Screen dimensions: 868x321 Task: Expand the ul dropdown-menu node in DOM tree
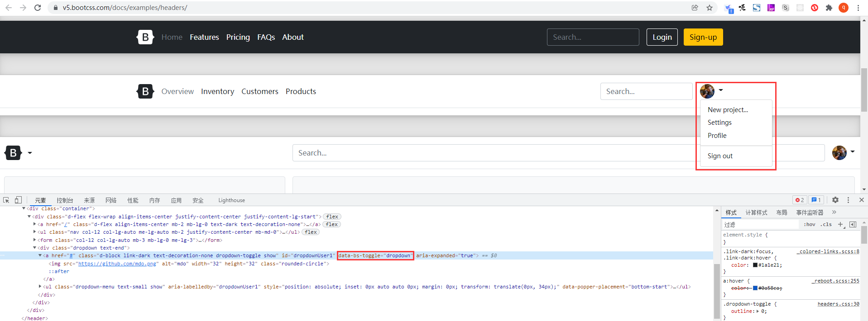tap(40, 287)
